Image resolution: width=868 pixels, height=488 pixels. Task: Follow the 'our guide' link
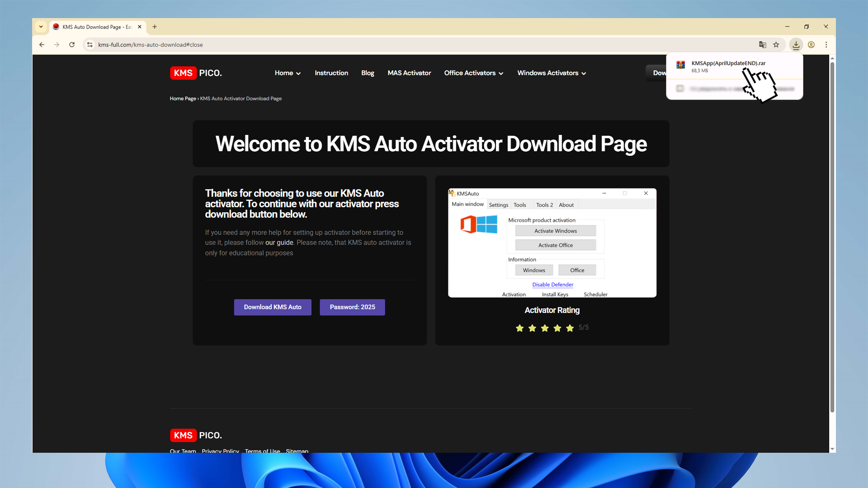coord(279,243)
